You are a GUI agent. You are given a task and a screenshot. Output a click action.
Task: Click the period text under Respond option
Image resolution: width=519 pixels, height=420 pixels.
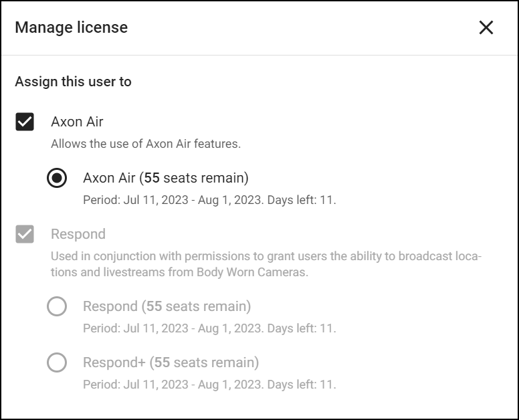(209, 328)
